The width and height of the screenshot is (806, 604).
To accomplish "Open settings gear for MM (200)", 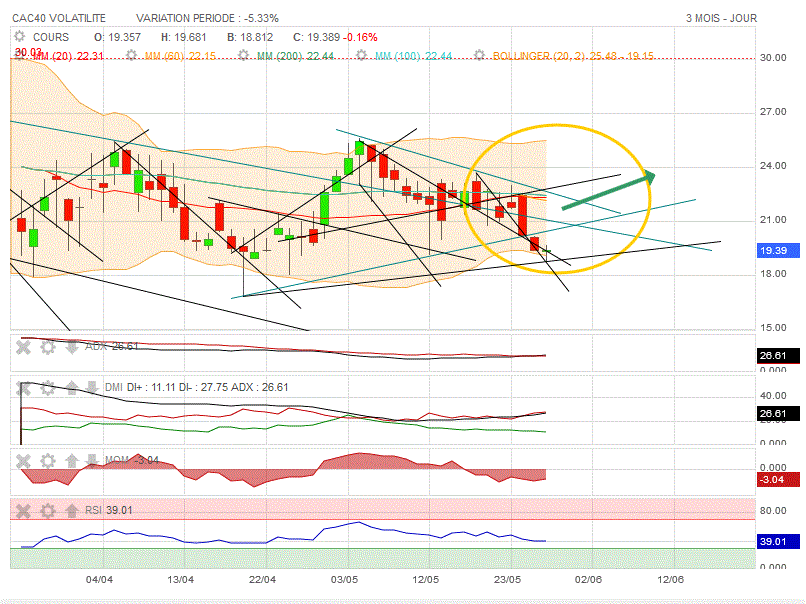I will tap(244, 55).
